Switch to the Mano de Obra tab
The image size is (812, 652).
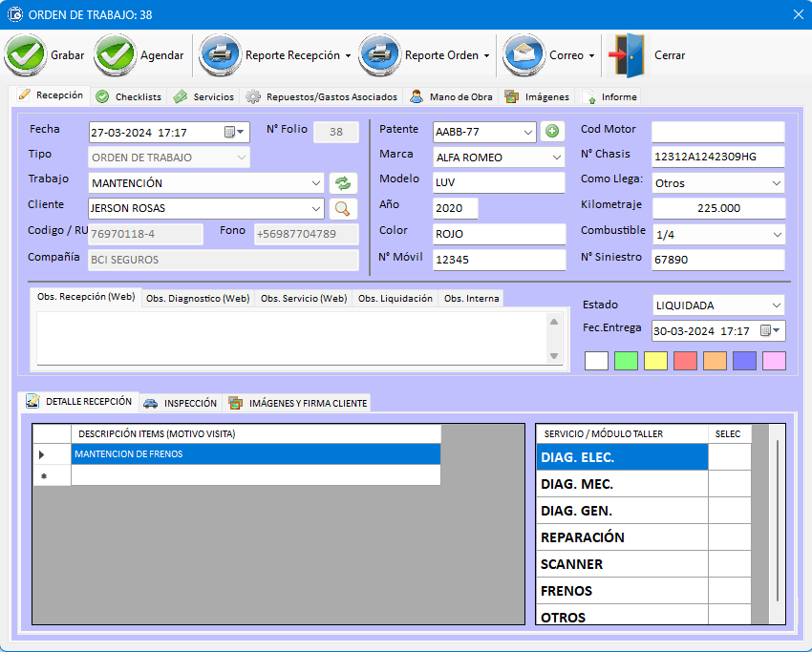[x=453, y=96]
